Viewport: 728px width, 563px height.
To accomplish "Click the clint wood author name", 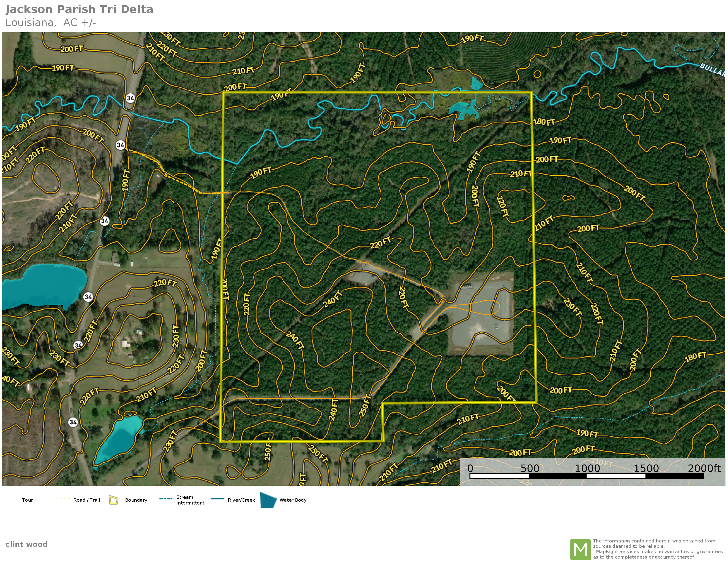I will (x=27, y=544).
